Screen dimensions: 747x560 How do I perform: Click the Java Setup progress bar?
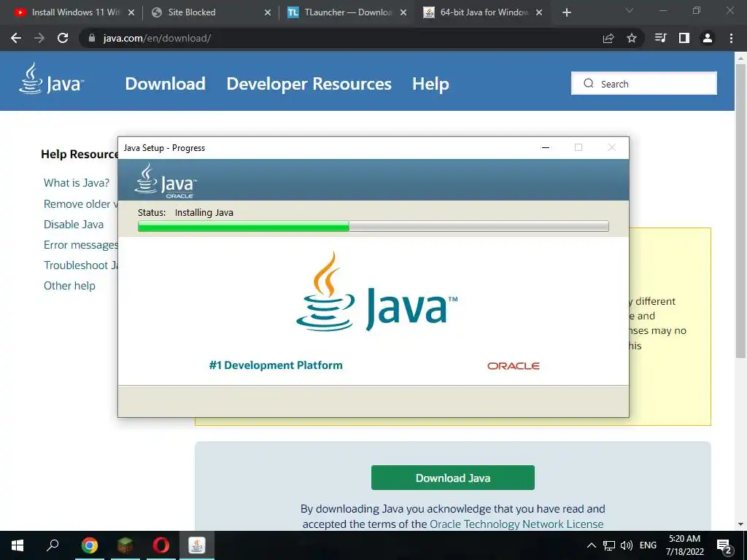pyautogui.click(x=373, y=226)
